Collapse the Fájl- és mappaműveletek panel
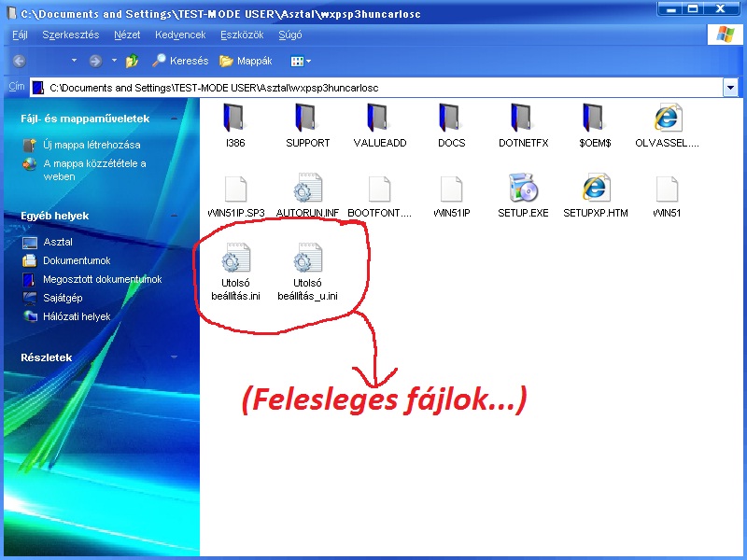This screenshot has width=747, height=560. coord(174,119)
